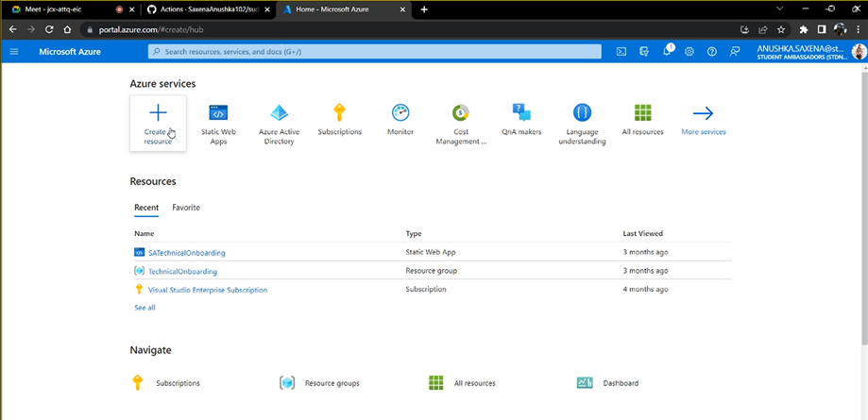This screenshot has height=420, width=868.
Task: Sort by the Name column header
Action: pyautogui.click(x=144, y=233)
